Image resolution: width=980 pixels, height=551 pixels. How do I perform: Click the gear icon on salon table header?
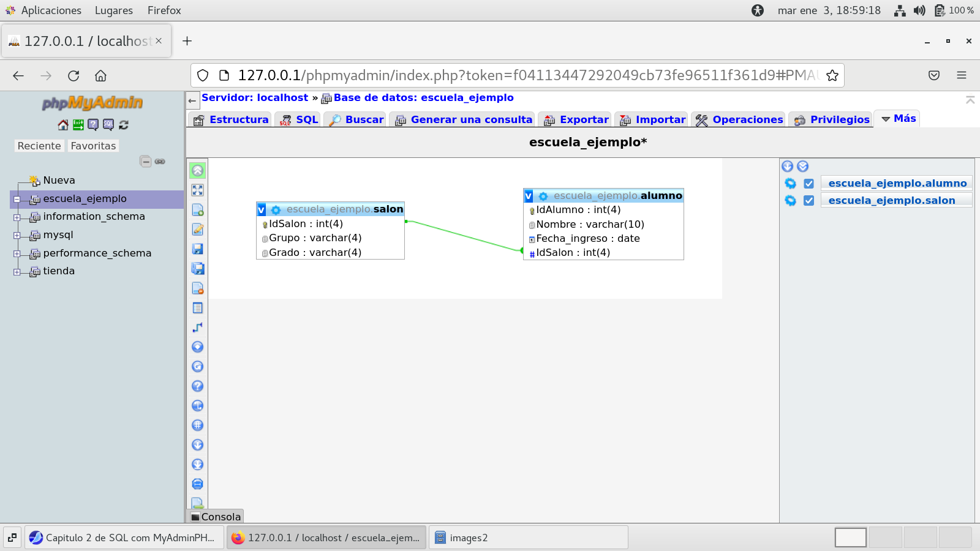tap(276, 210)
